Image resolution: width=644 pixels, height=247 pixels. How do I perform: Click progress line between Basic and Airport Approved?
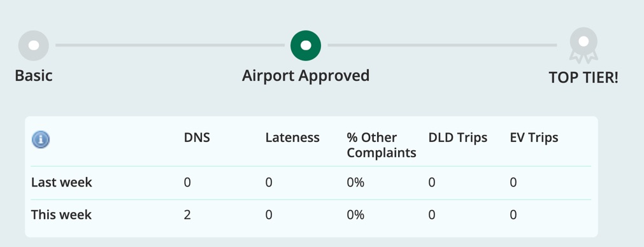[170, 45]
